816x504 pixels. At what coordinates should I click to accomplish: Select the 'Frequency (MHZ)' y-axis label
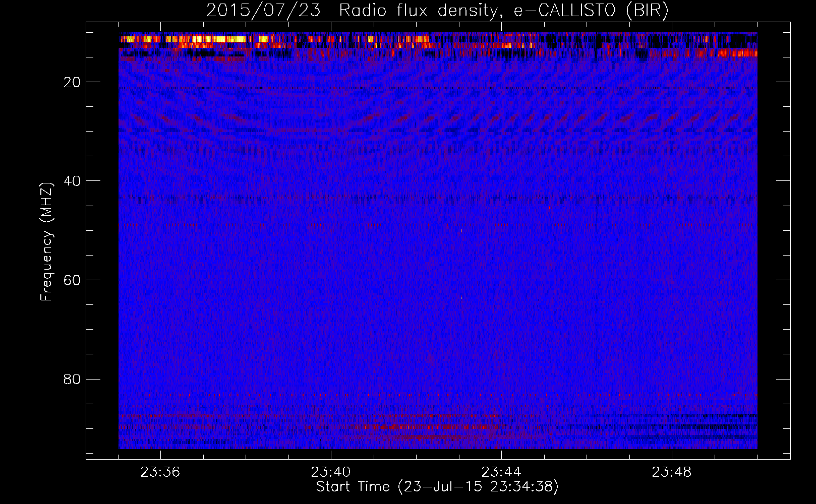[46, 241]
